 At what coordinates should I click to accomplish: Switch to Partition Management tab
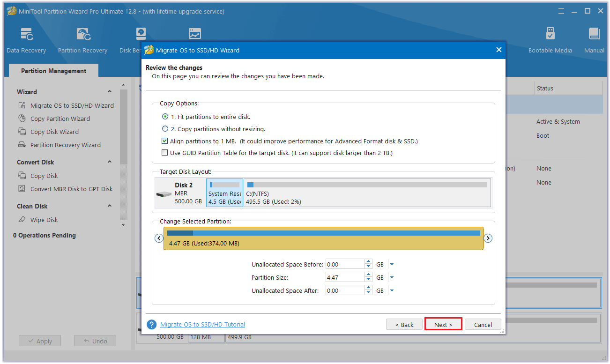click(x=53, y=71)
